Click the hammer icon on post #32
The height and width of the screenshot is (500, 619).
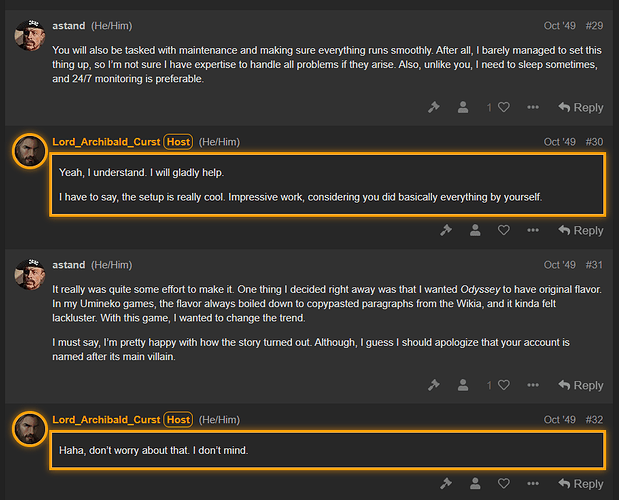pos(446,484)
